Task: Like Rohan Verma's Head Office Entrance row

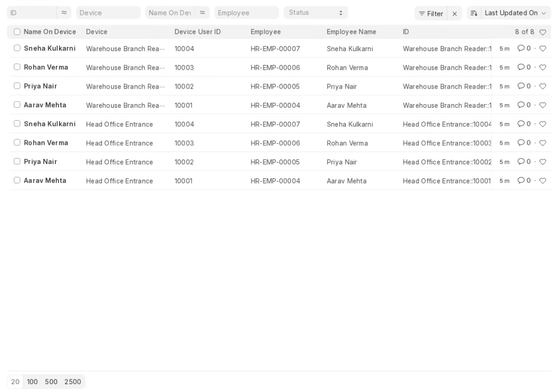Action: [543, 143]
